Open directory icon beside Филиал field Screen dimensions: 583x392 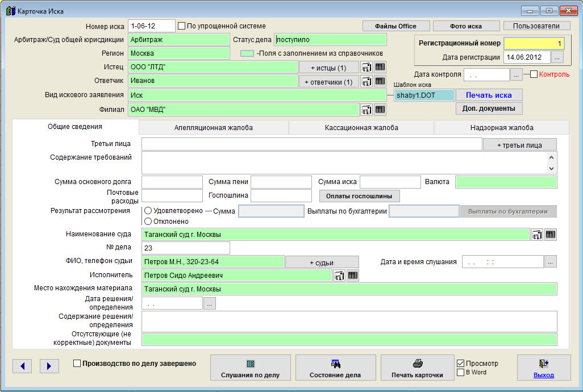[367, 110]
